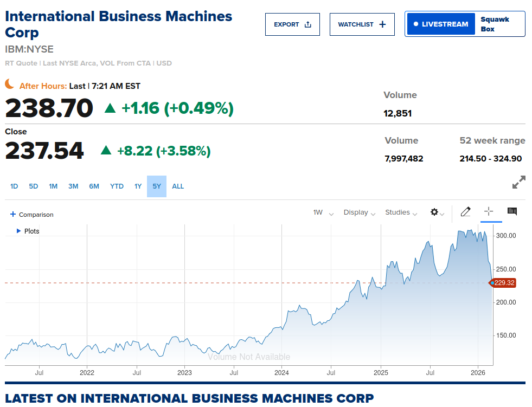
Task: Click the 229.32 price marker on the chart axis
Action: [503, 283]
